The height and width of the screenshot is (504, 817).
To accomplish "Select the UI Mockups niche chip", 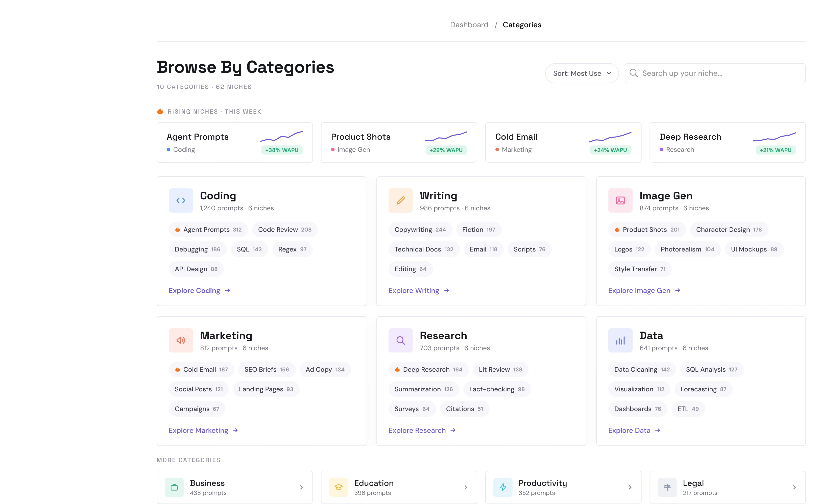I will point(754,249).
